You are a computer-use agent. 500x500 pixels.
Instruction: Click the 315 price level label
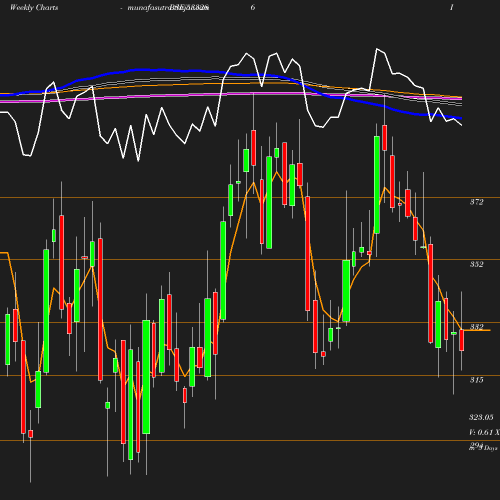(x=476, y=380)
